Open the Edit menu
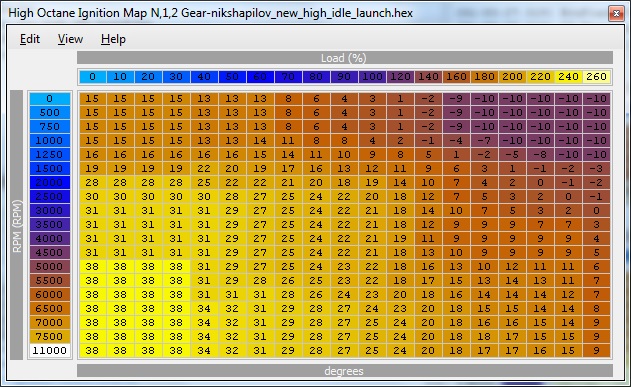Image resolution: width=631 pixels, height=387 pixels. pos(30,39)
